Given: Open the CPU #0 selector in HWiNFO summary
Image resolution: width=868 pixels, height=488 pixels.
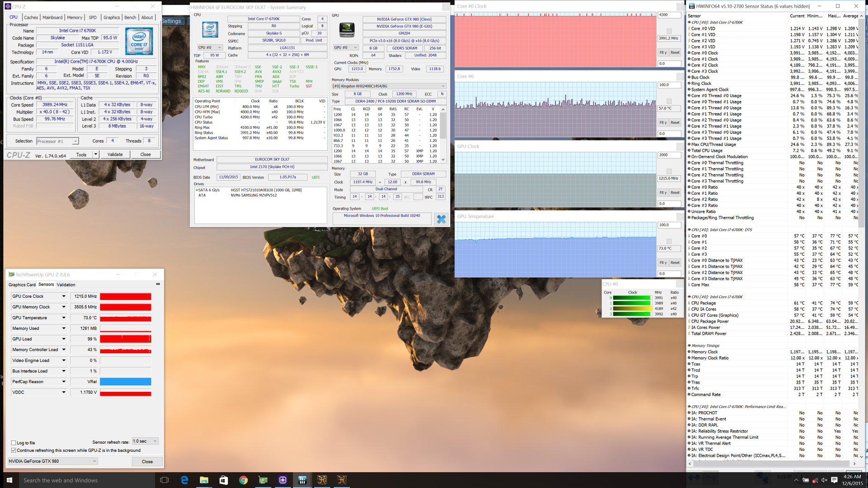Looking at the screenshot, I should [x=210, y=47].
